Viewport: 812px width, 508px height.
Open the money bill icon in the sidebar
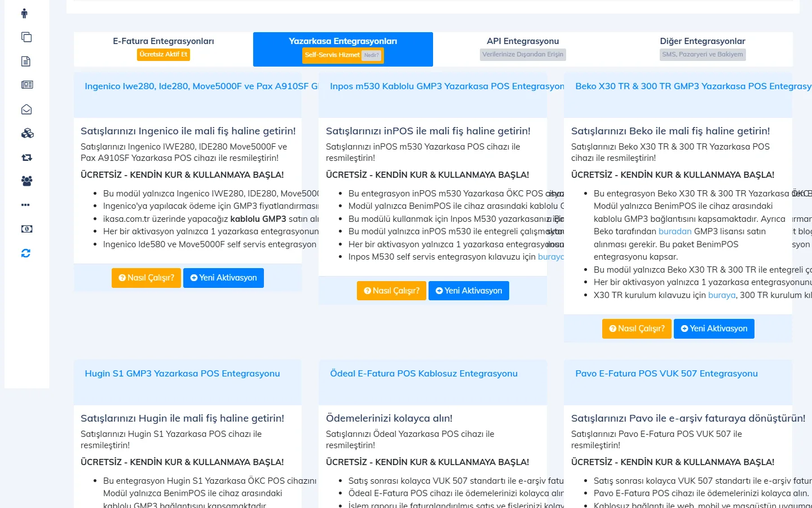coord(27,229)
